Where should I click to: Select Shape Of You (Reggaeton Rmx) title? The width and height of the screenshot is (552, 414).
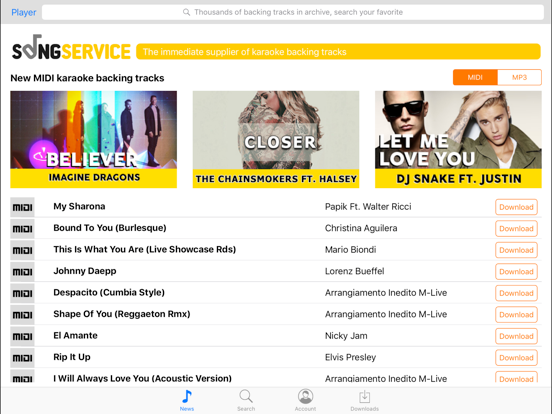coord(121,314)
